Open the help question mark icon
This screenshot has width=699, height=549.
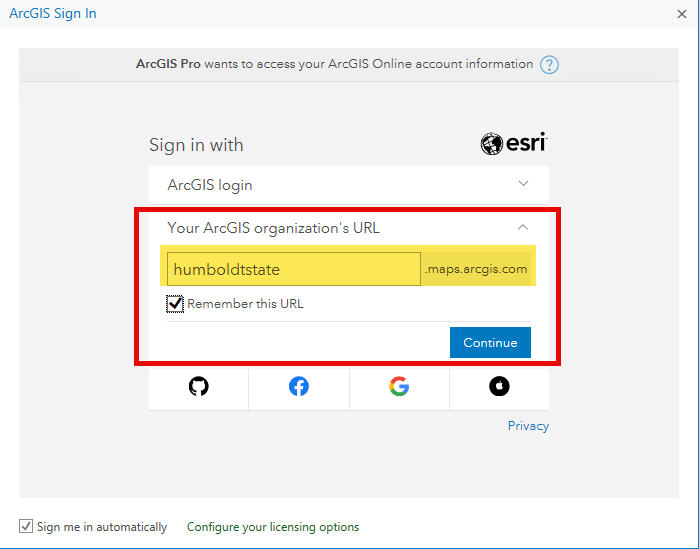point(549,65)
